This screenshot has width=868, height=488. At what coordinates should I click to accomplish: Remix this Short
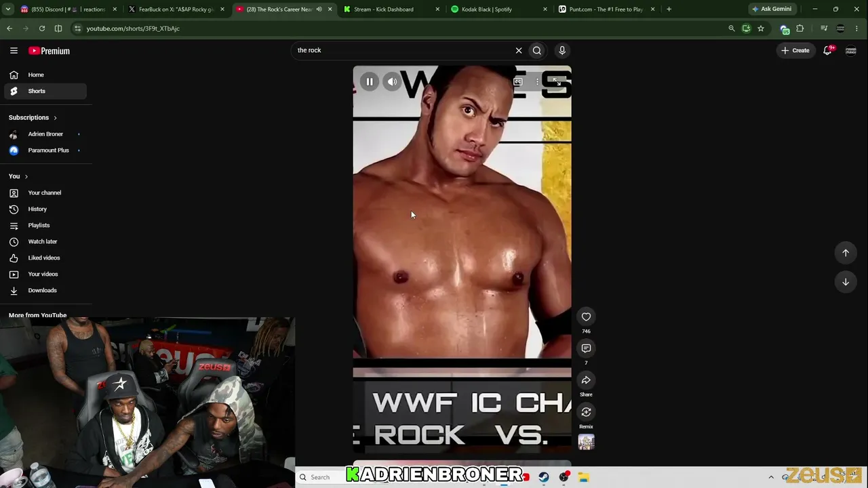(x=586, y=412)
